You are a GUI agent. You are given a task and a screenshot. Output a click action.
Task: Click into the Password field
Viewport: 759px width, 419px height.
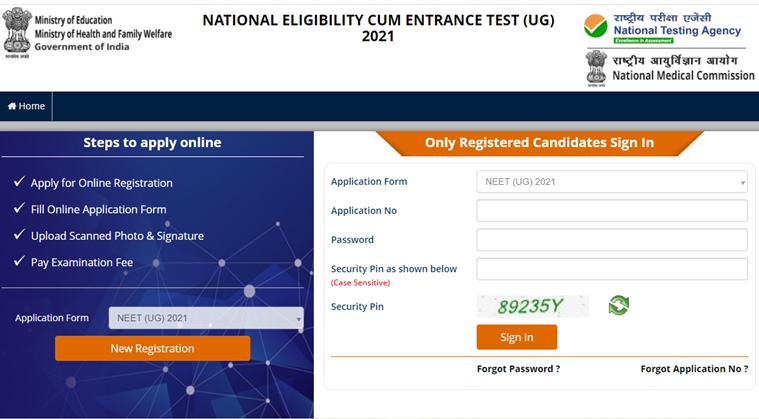[x=611, y=240]
